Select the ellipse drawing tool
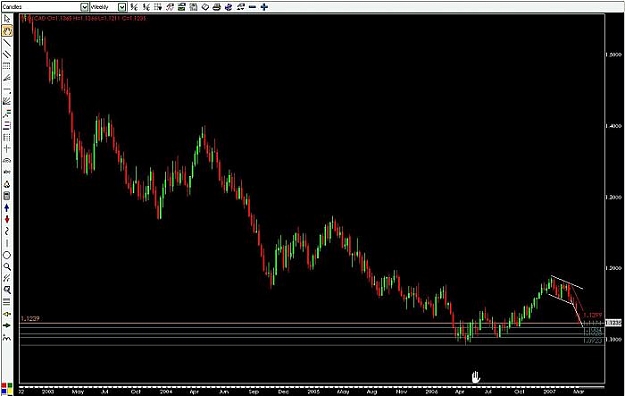 (7, 255)
